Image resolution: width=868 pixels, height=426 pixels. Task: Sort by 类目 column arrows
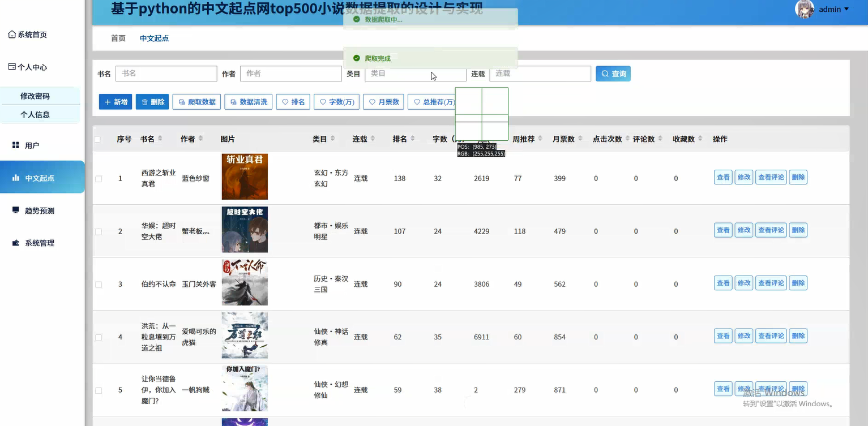[332, 139]
